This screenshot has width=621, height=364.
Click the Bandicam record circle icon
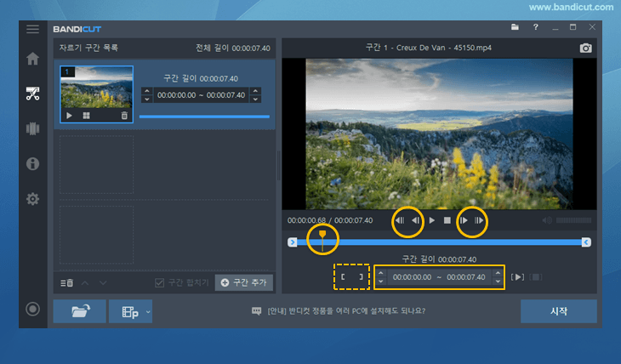tap(32, 309)
